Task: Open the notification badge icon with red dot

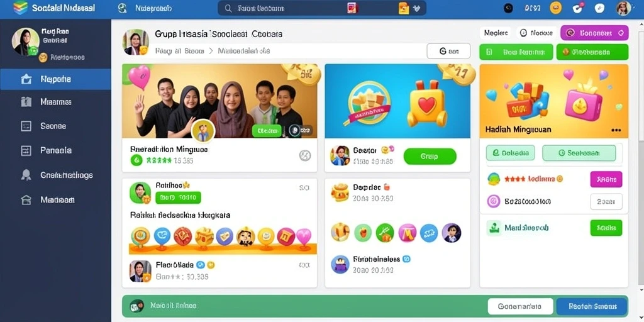Action: point(578,8)
